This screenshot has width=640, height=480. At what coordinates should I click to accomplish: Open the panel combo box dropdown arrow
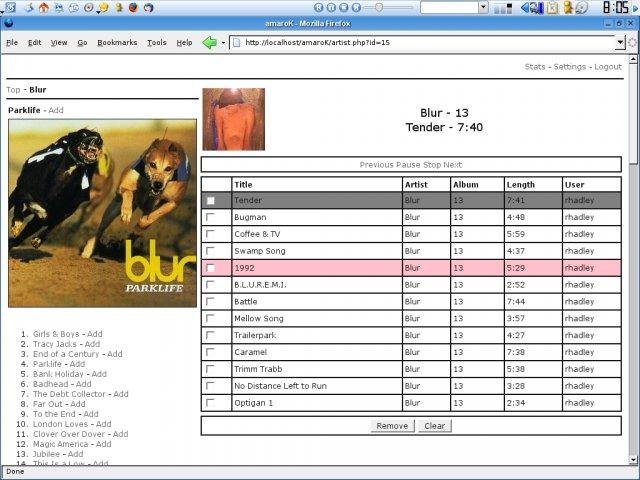tap(483, 7)
